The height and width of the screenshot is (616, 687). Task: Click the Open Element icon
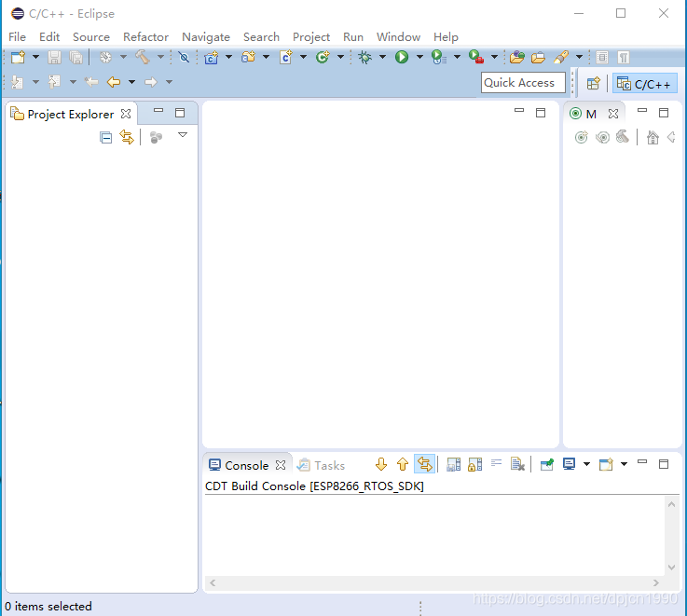(517, 58)
